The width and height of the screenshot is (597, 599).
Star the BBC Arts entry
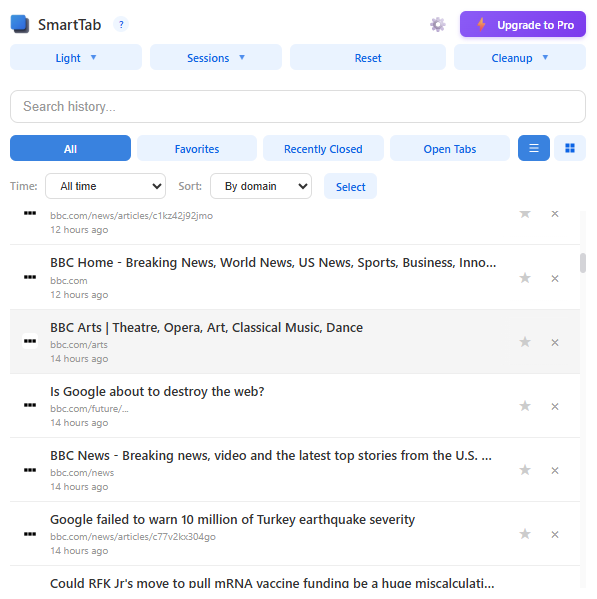[x=525, y=342]
